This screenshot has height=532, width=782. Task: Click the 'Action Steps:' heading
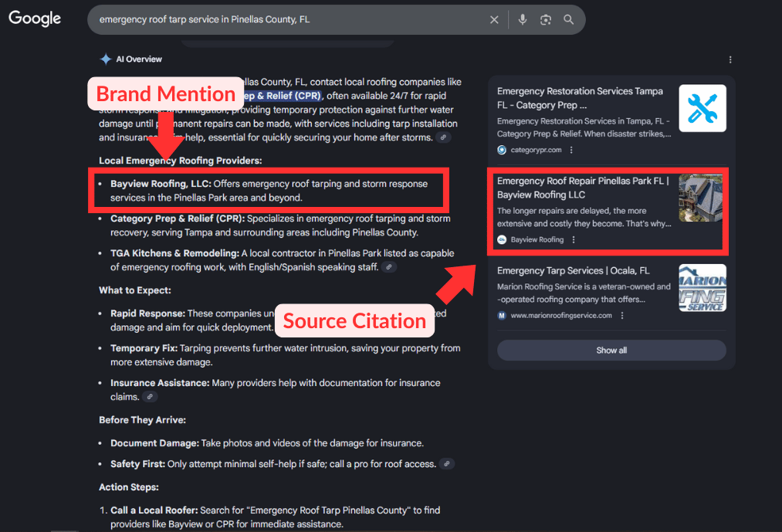(x=129, y=487)
